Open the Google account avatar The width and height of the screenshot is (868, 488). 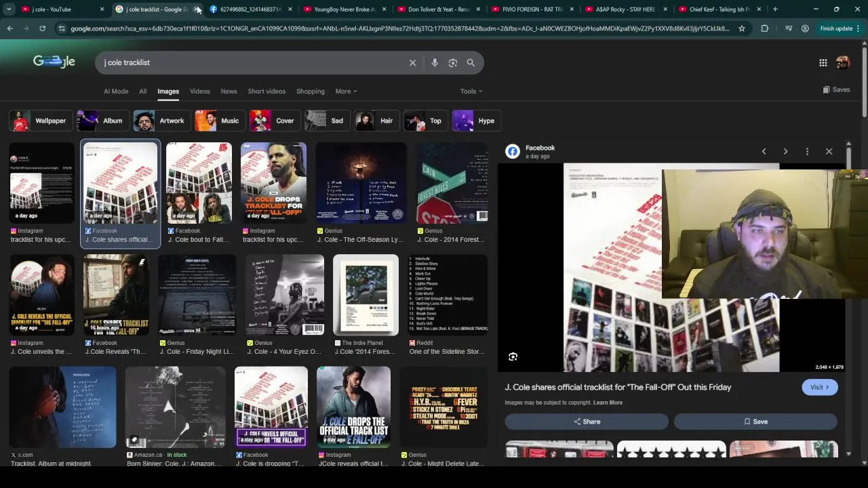(x=843, y=62)
